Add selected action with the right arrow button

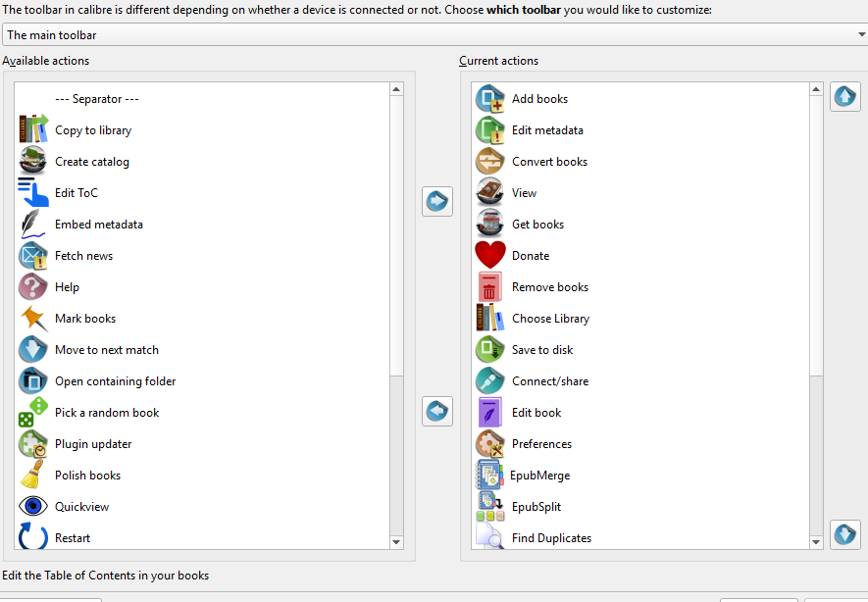tap(437, 201)
